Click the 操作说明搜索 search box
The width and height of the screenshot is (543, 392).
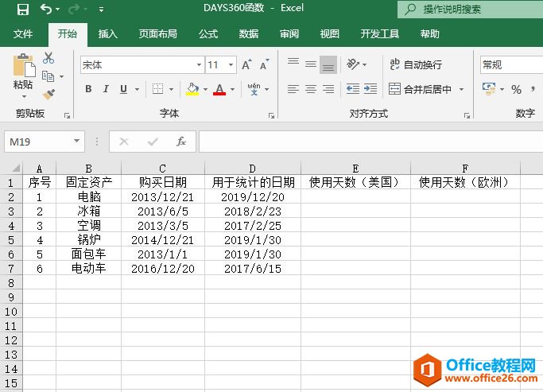pos(471,10)
